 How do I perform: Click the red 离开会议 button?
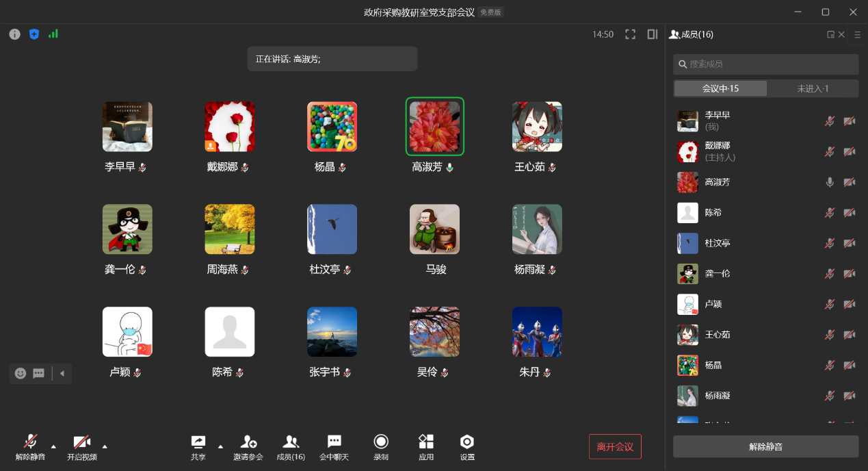(x=615, y=446)
